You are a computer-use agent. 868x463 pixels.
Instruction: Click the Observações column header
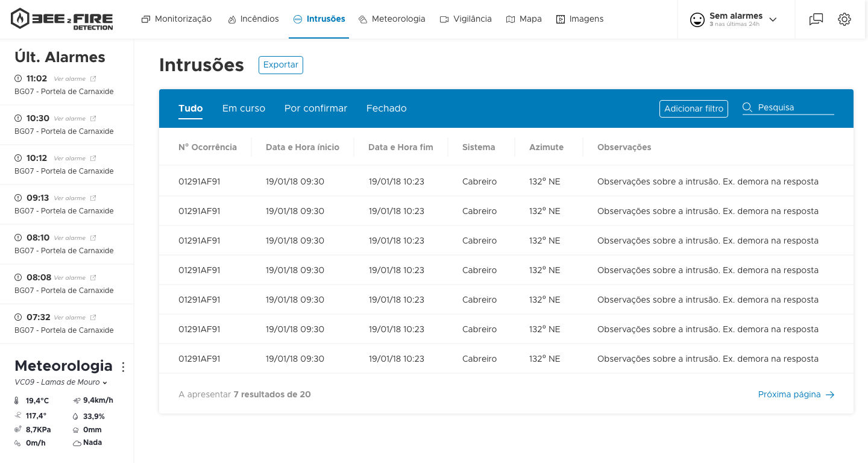click(x=624, y=147)
